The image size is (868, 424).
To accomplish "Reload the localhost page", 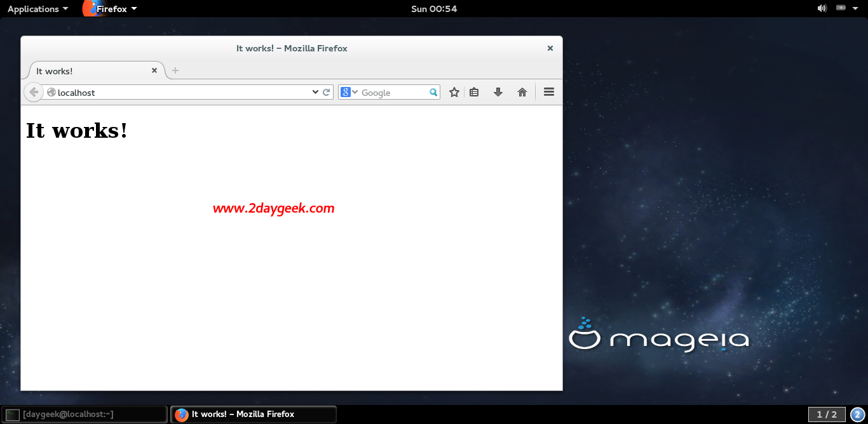I will (327, 92).
